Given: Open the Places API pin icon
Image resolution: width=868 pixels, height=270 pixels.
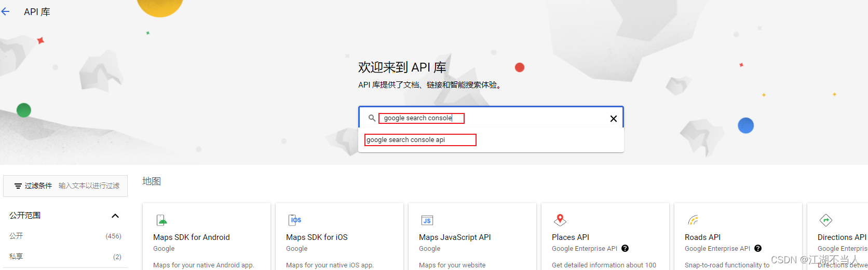Looking at the screenshot, I should 560,220.
